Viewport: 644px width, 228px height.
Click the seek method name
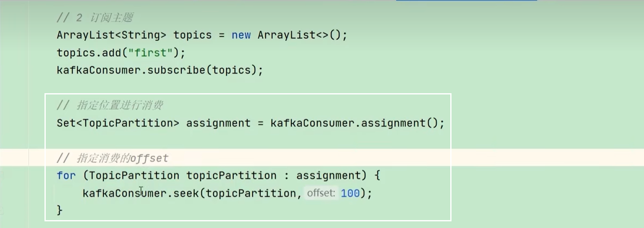(183, 193)
